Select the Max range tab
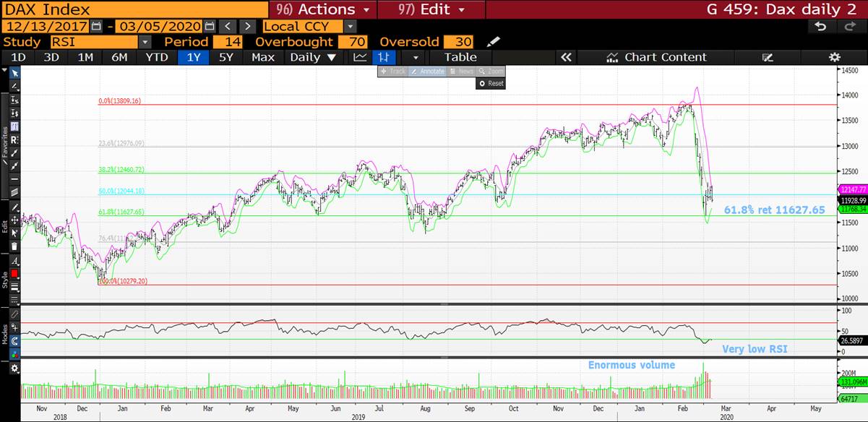 pyautogui.click(x=263, y=57)
